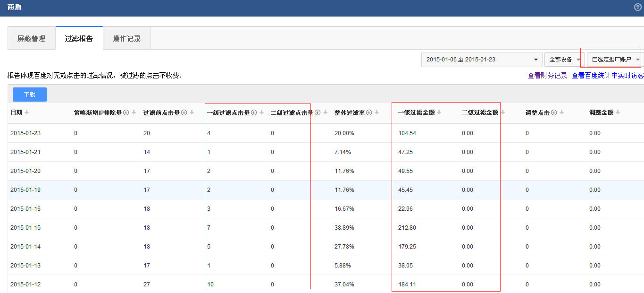The width and height of the screenshot is (644, 293).
Task: Sort by 一级过滤金额 arrow icon
Action: coord(439,112)
